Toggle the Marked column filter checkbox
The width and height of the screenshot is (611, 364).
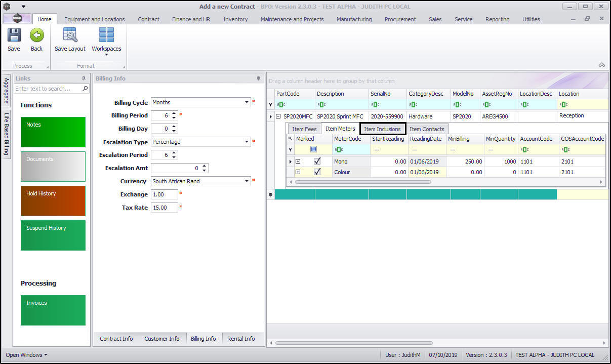[314, 149]
